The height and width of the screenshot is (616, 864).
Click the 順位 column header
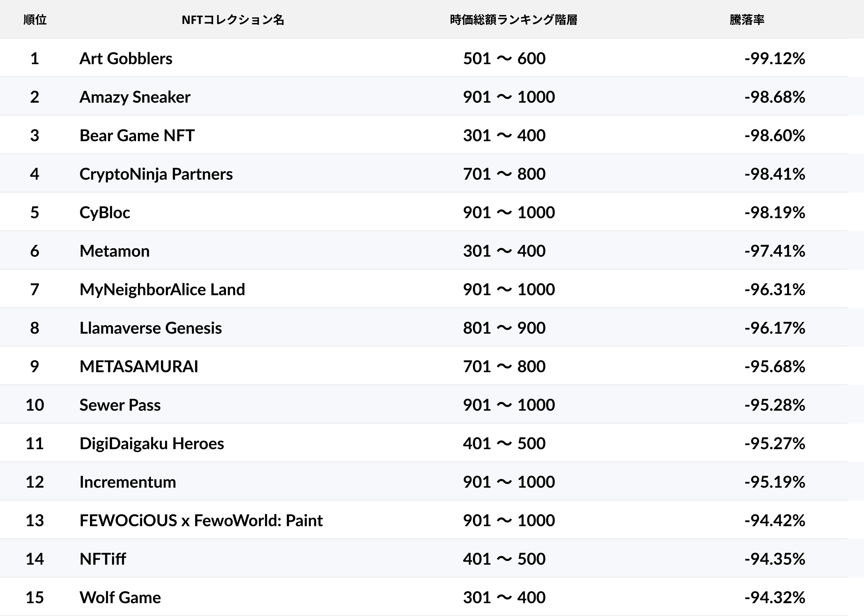35,20
